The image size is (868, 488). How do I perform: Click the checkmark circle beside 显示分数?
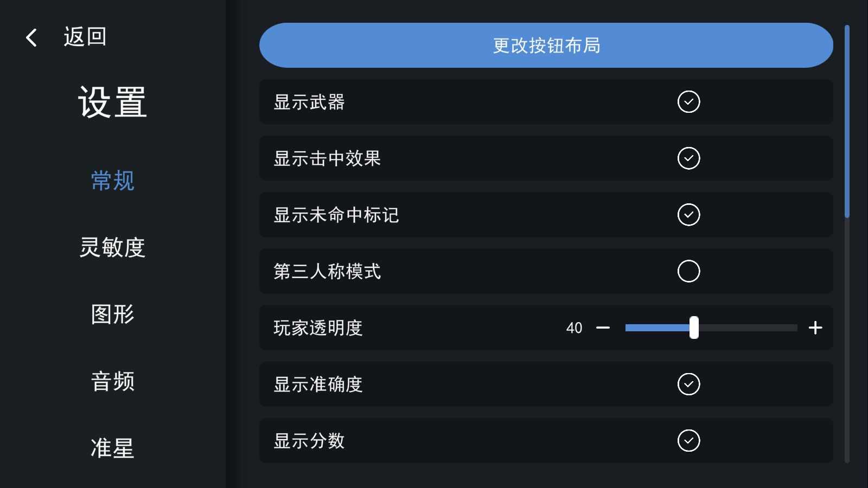pos(688,441)
